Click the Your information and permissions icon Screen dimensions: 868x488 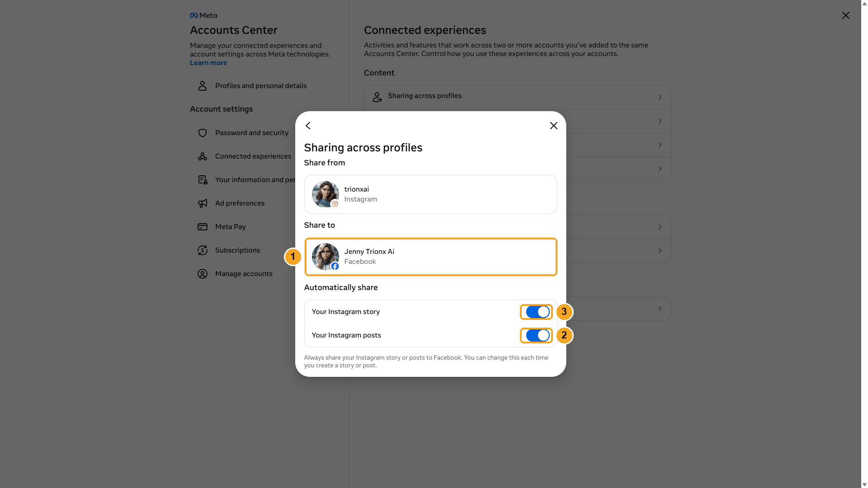(203, 180)
